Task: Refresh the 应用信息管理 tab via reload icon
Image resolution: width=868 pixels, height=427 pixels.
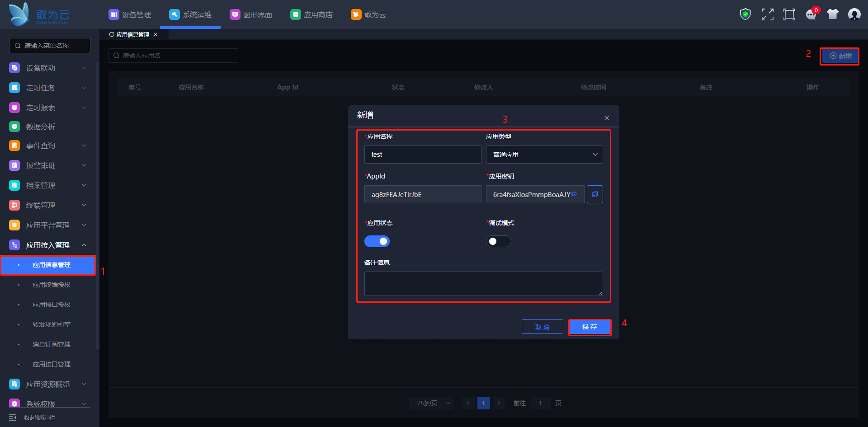Action: [112, 34]
